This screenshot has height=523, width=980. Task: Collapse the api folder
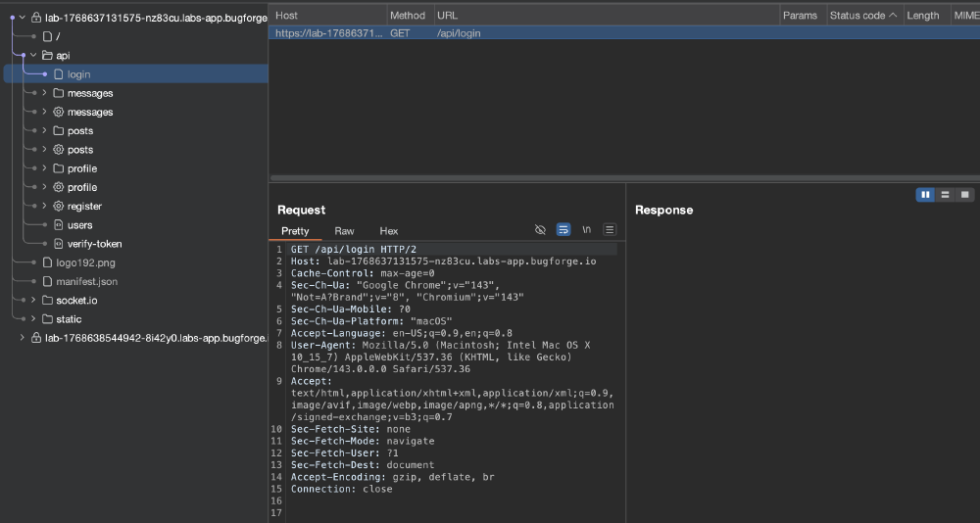tap(33, 56)
